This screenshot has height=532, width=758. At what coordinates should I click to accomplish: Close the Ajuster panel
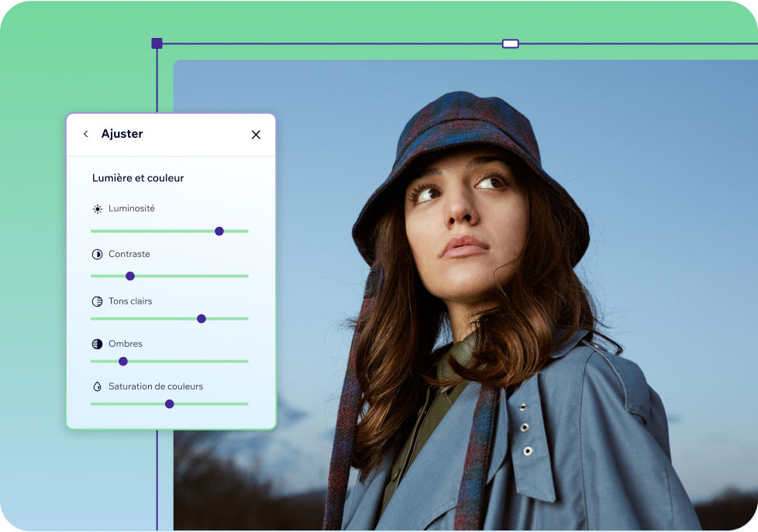[x=256, y=135]
